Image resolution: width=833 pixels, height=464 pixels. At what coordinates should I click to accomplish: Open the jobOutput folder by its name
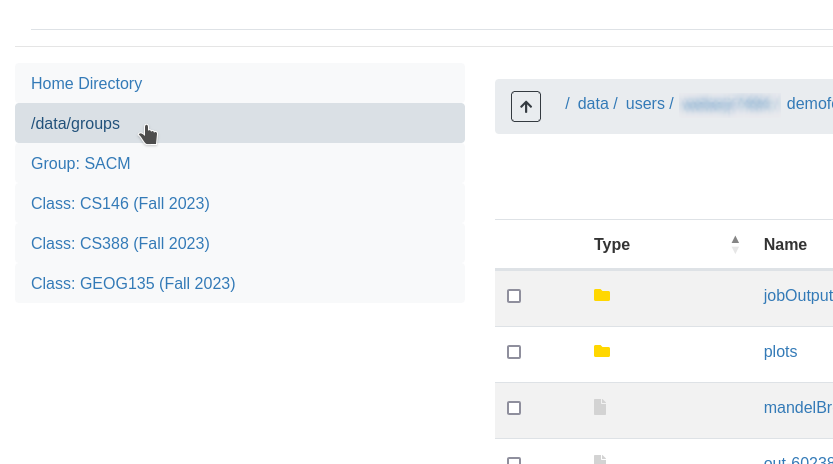(x=798, y=295)
